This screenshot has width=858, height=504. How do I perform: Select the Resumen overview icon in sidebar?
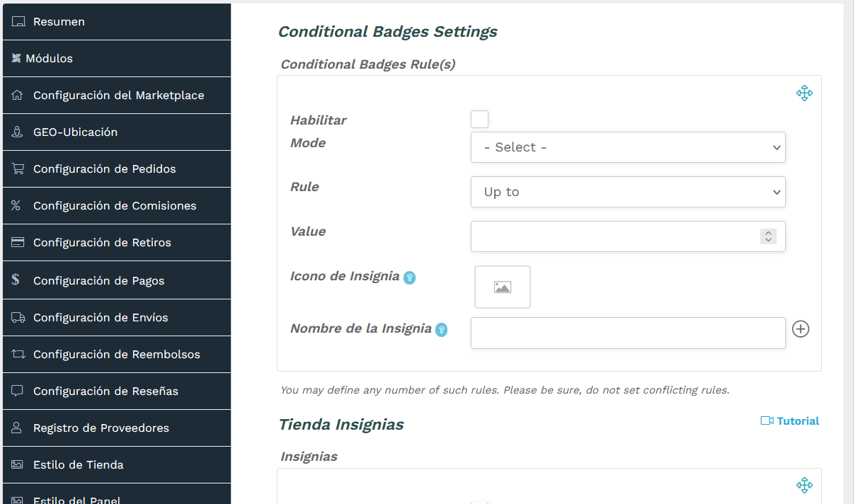coord(18,21)
